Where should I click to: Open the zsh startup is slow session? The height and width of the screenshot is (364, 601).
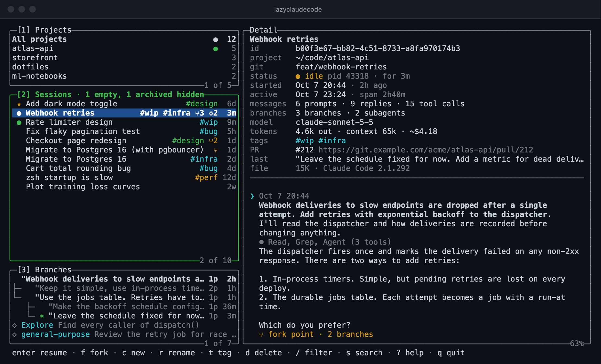124,178
